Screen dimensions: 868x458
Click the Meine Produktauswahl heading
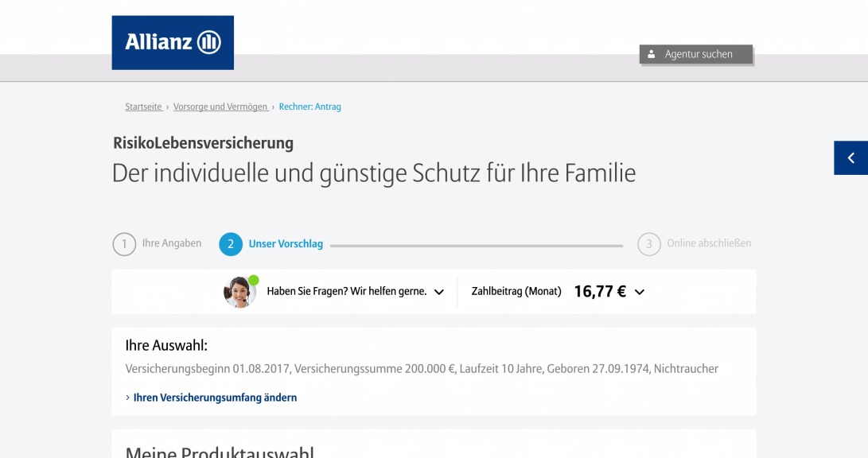pyautogui.click(x=220, y=452)
